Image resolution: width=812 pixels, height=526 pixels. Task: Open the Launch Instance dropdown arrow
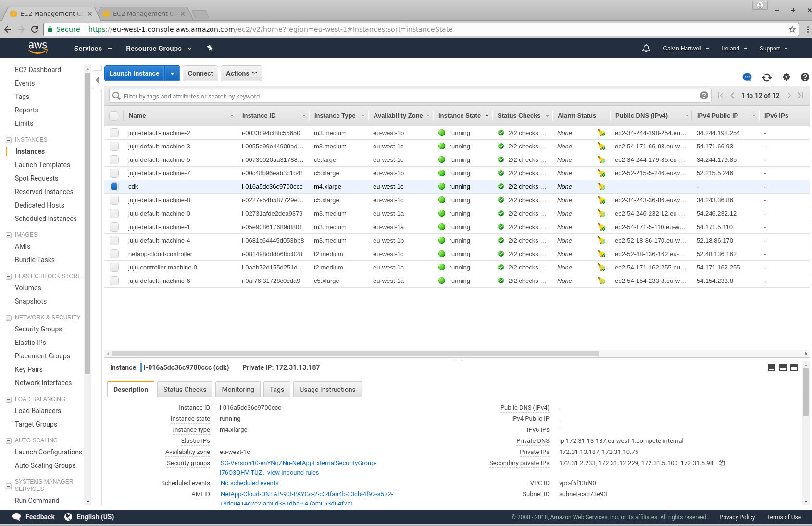tap(172, 73)
